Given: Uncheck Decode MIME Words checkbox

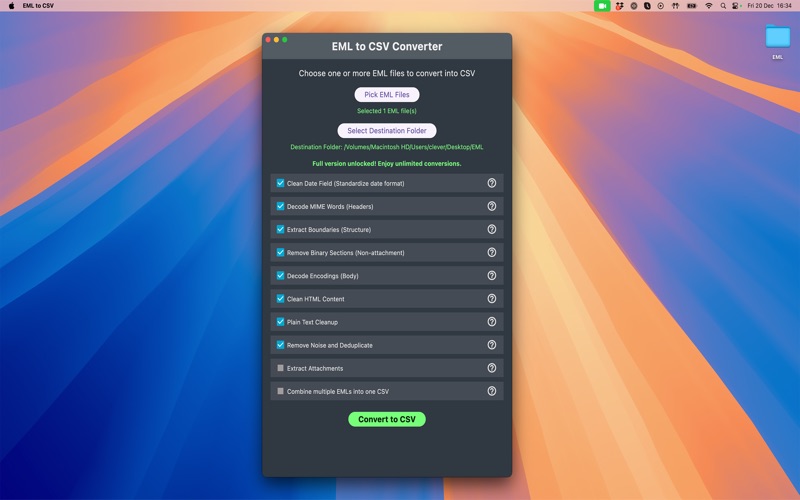Looking at the screenshot, I should click(x=280, y=206).
